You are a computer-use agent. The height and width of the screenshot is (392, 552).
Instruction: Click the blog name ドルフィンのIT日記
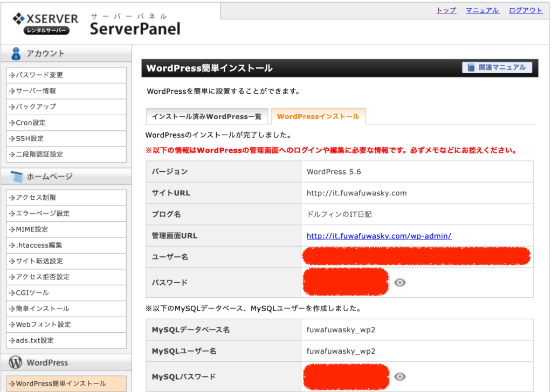339,214
